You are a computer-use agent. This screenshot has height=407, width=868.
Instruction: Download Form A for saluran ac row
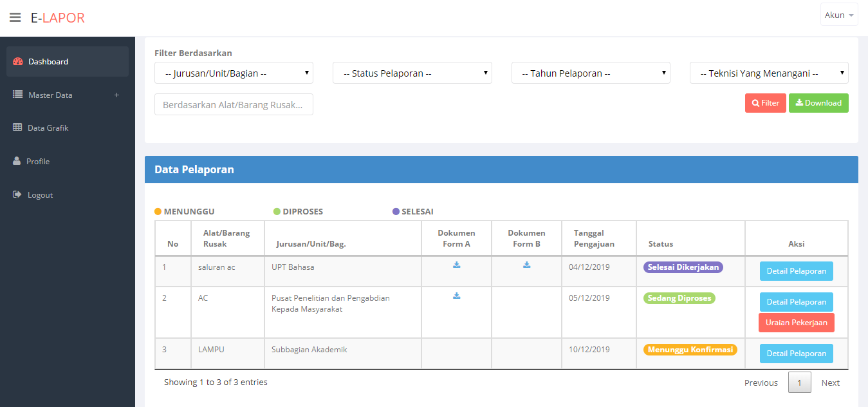click(x=457, y=265)
